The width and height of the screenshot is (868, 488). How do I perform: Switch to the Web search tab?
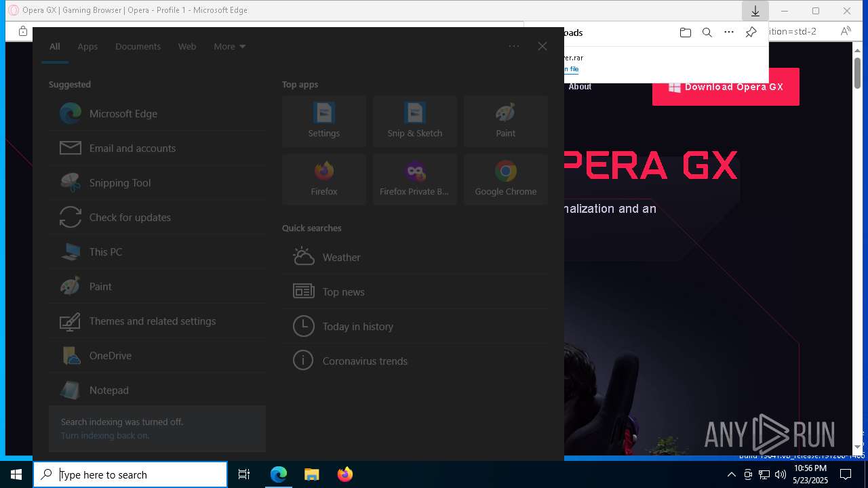[187, 47]
